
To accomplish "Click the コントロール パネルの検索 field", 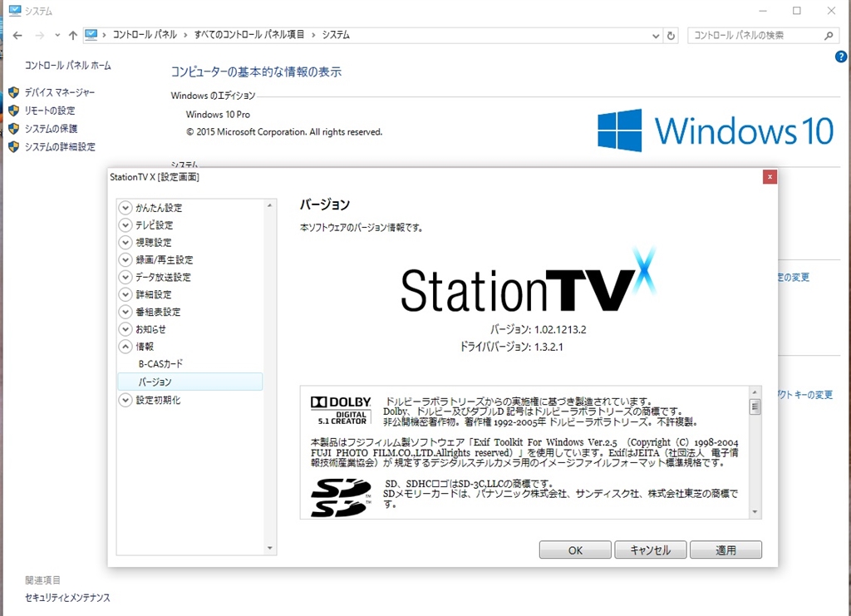I will click(x=762, y=35).
